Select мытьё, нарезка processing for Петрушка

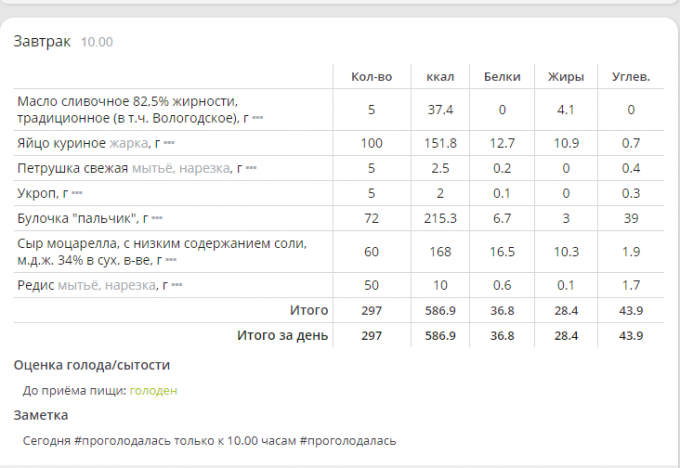click(x=181, y=168)
